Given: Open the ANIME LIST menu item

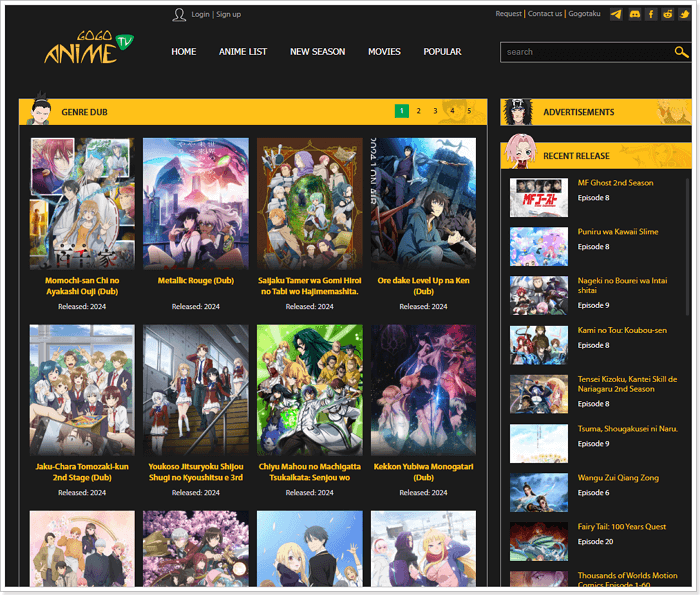Looking at the screenshot, I should pos(243,52).
